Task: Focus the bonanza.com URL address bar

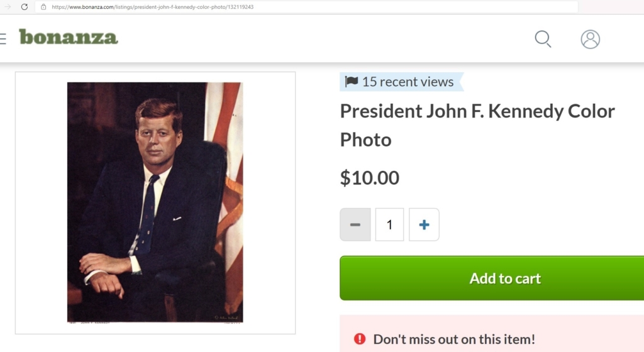Action: click(x=252, y=7)
